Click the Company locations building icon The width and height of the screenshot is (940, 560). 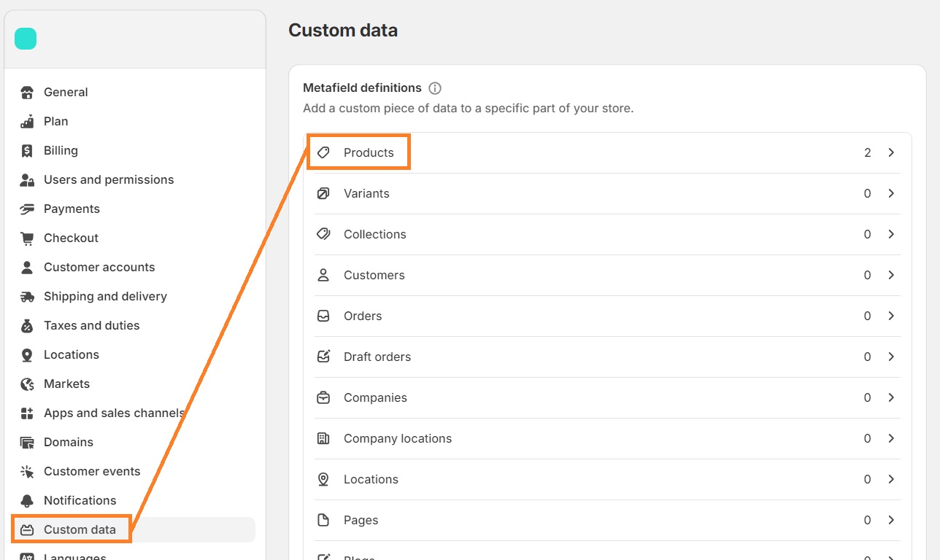coord(323,438)
